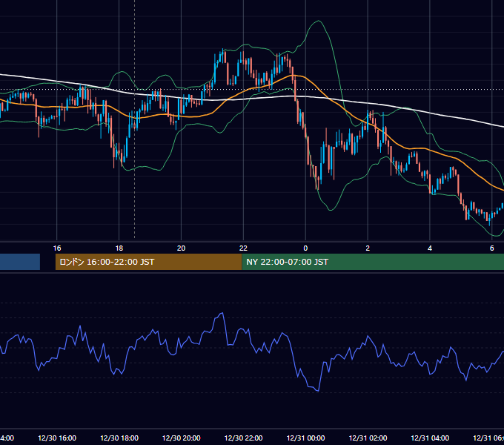
Task: Click the 4 hour label on chart axis
Action: [x=430, y=248]
